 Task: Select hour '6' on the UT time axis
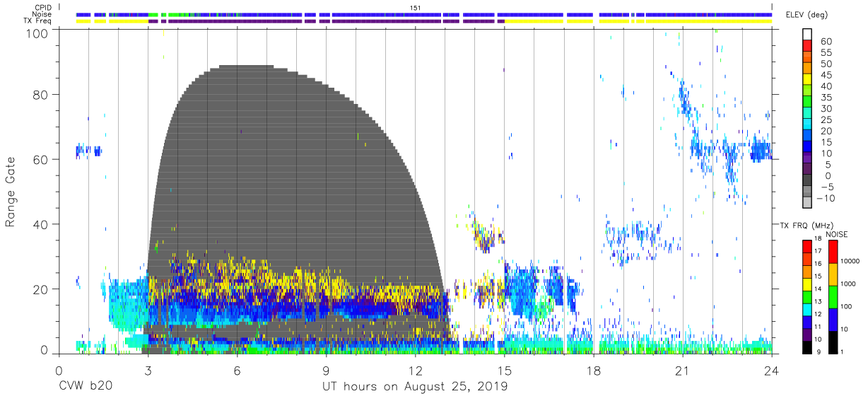(x=237, y=371)
